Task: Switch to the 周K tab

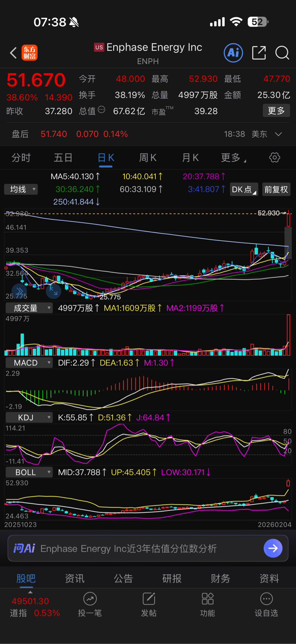Action: [148, 157]
